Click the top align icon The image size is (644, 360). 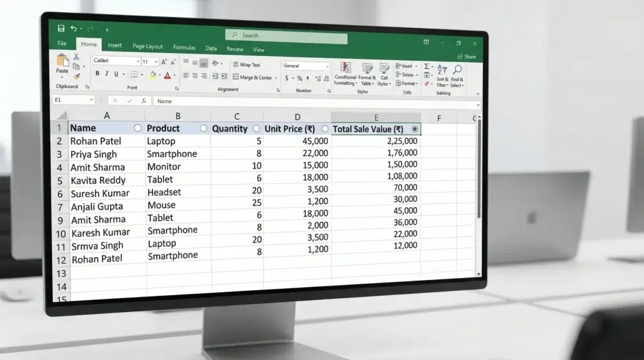[186, 62]
